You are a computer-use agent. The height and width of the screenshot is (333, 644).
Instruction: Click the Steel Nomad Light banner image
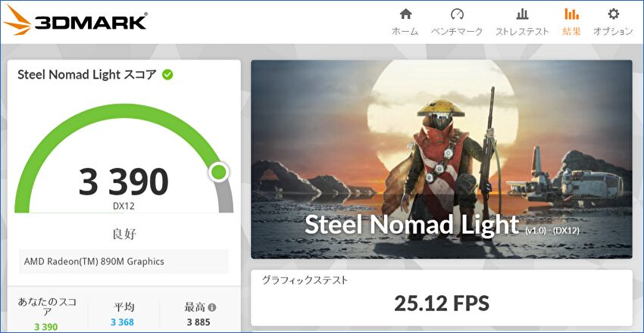click(x=442, y=160)
